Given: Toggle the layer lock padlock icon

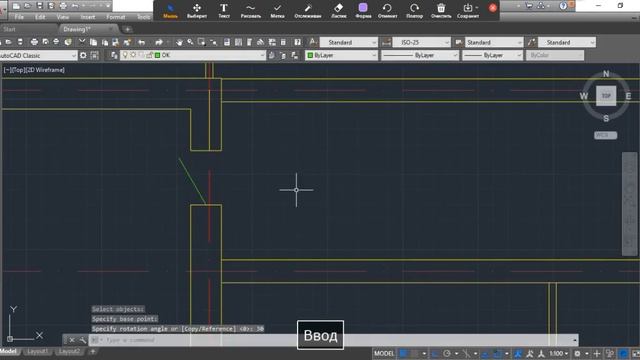Looking at the screenshot, I should [x=149, y=55].
